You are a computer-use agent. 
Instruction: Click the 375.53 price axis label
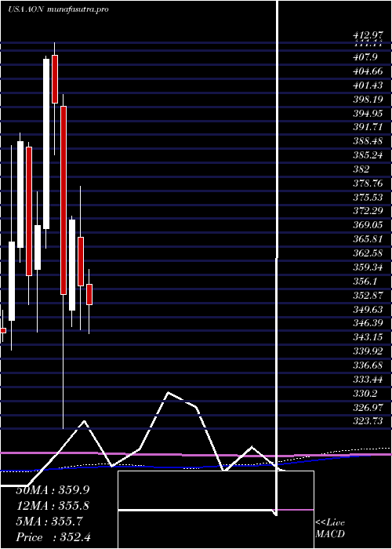[368, 197]
